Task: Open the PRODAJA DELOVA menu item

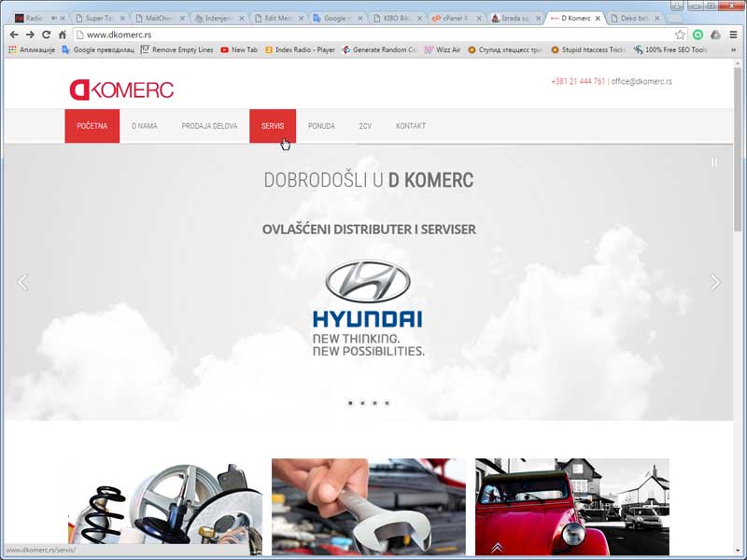Action: pos(209,126)
